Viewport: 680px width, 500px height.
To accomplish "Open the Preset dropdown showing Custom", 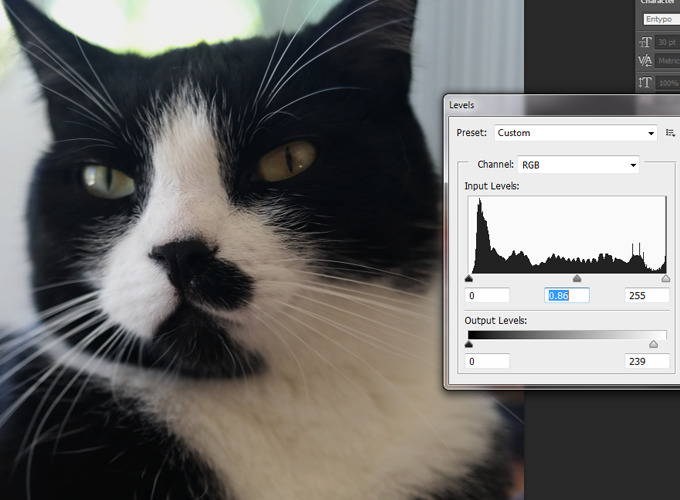I will tap(575, 133).
